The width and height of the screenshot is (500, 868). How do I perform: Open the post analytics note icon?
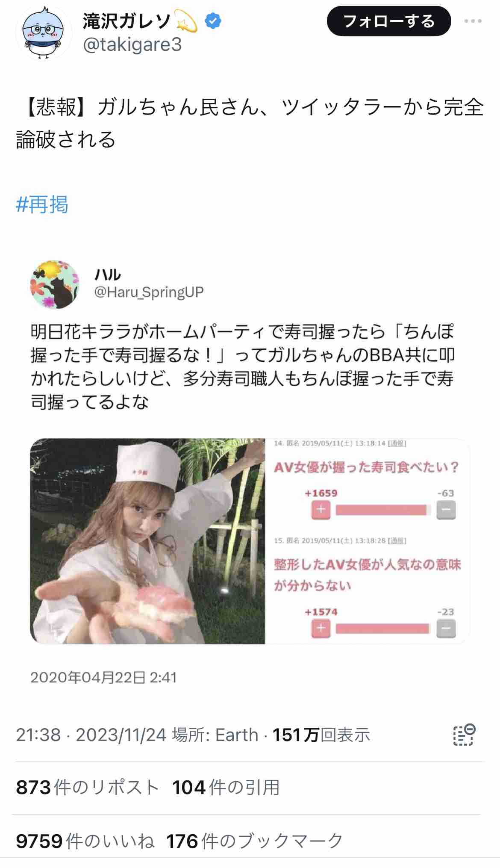click(464, 735)
